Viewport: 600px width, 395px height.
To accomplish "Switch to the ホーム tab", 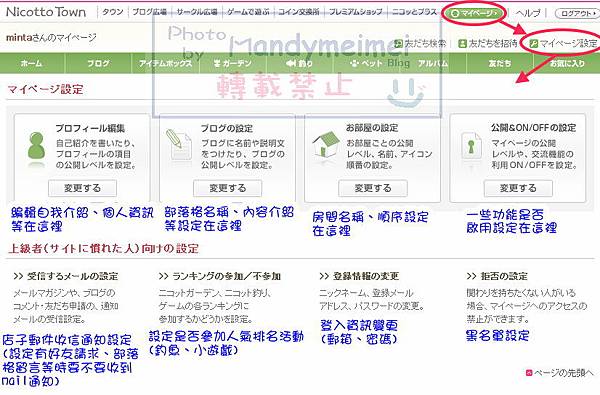I will coord(32,63).
